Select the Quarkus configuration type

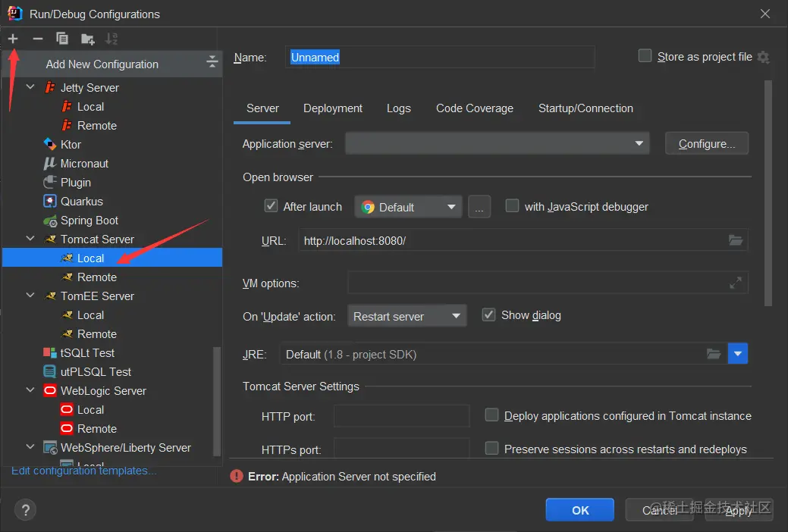pyautogui.click(x=81, y=202)
